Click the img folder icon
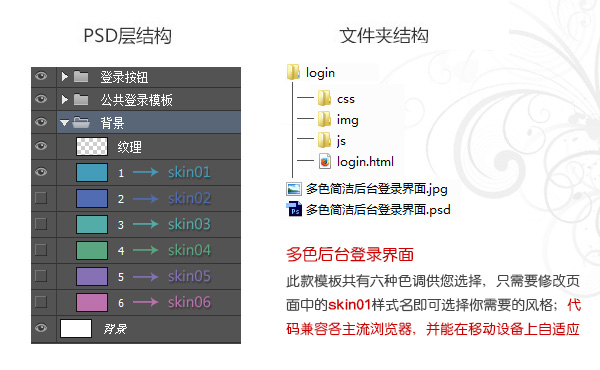Screen dimensions: 600x370 [x=324, y=119]
